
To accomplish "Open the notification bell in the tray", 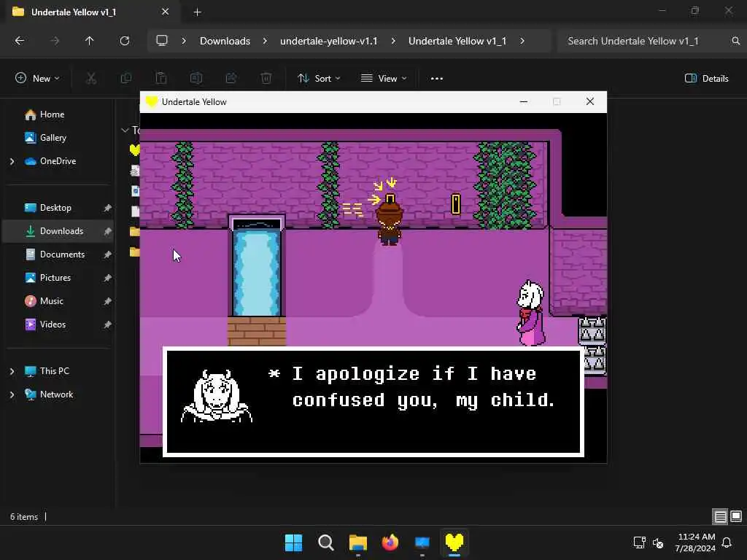I will tap(727, 542).
